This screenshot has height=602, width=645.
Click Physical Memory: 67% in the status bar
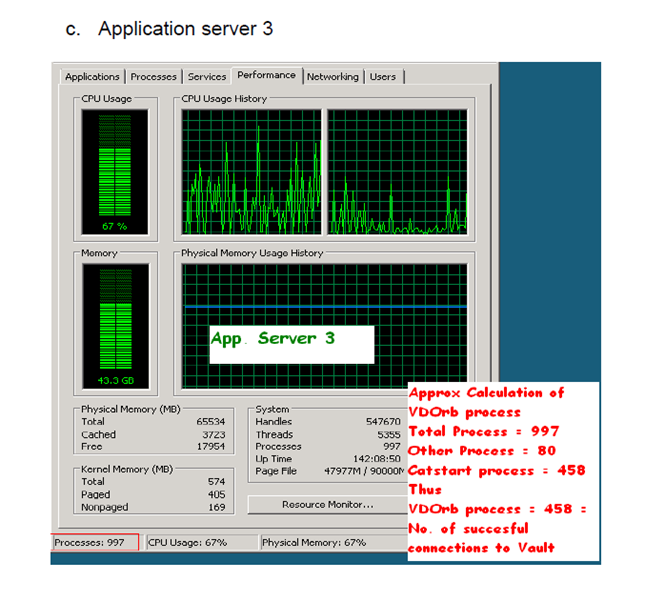tap(313, 543)
